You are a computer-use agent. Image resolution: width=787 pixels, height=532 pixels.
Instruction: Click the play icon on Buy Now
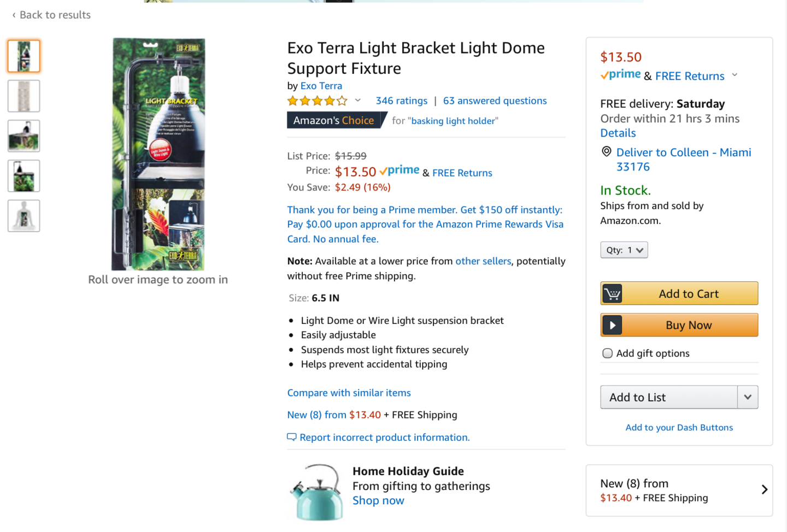point(612,326)
